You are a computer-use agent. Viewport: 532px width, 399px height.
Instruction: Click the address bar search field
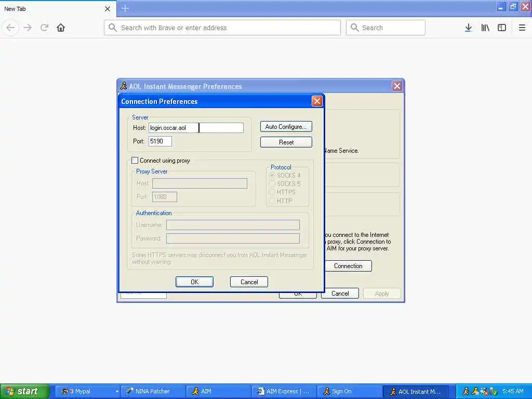(x=222, y=28)
